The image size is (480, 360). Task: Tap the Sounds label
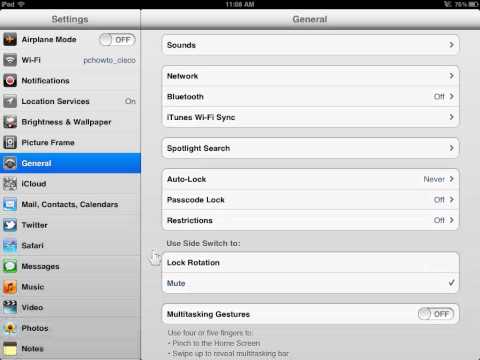[181, 45]
